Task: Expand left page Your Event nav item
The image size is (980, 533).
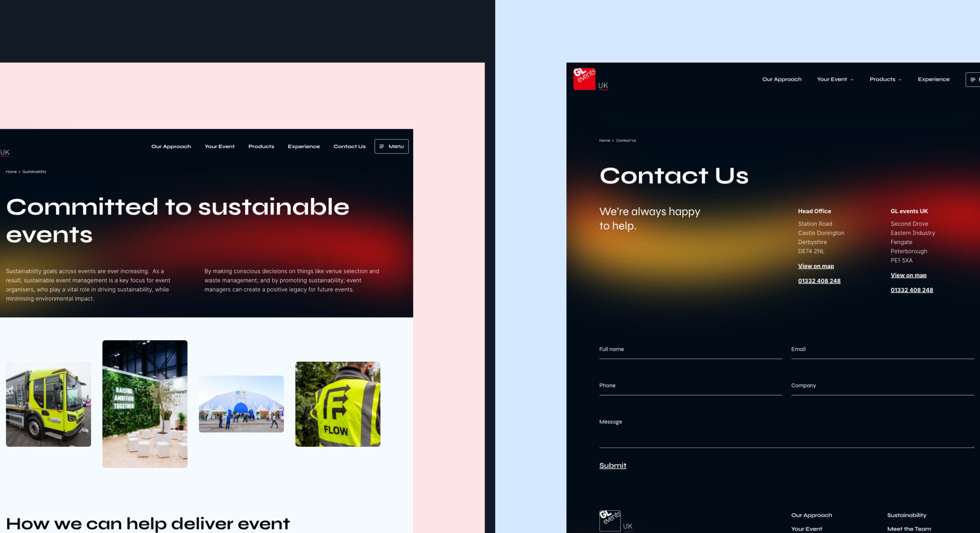Action: click(x=219, y=146)
